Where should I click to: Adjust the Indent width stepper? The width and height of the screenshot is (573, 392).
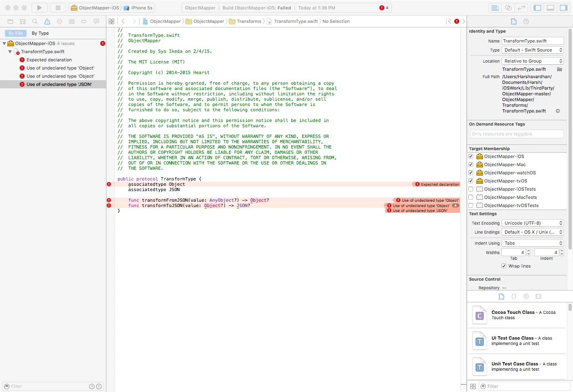(562, 252)
